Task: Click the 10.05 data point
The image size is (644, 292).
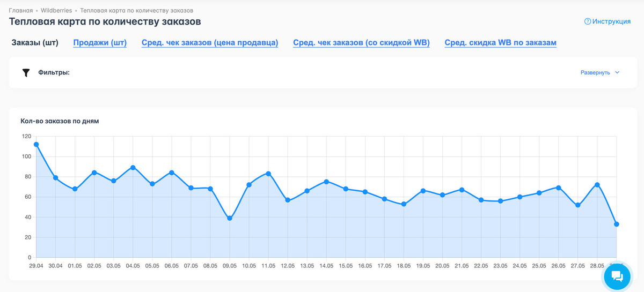Action: tap(249, 185)
